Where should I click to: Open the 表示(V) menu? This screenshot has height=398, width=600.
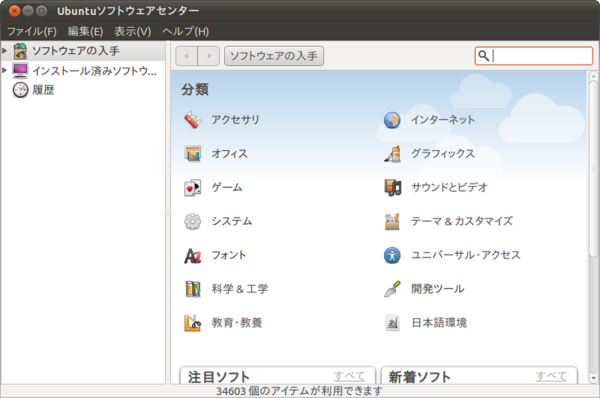(x=133, y=31)
